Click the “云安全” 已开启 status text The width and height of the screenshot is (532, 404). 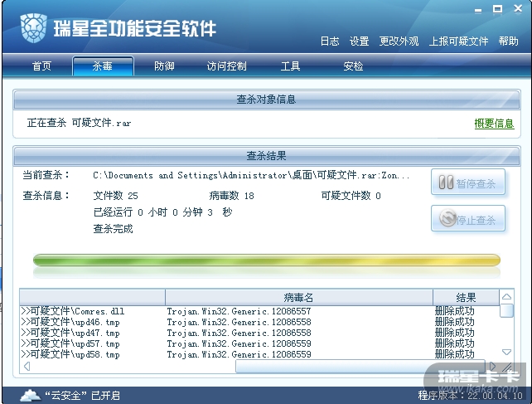[82, 396]
